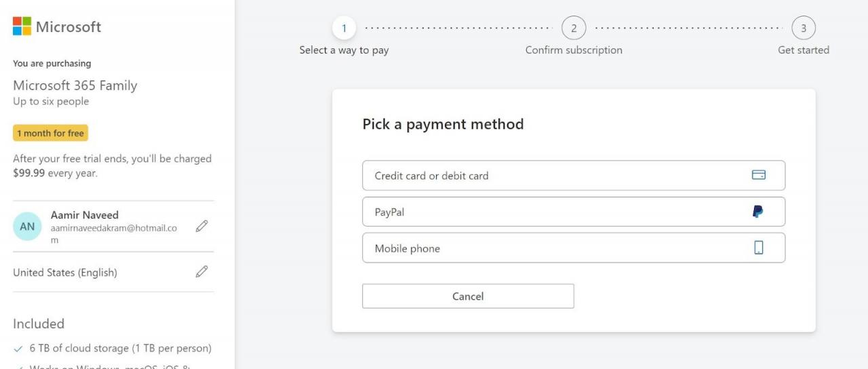Click the Microsoft logo icon

pos(22,26)
